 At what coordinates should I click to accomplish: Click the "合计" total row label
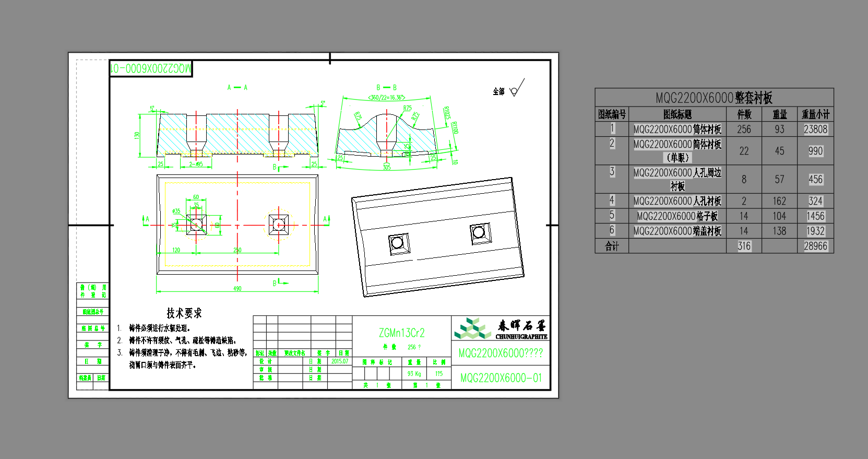click(x=612, y=246)
